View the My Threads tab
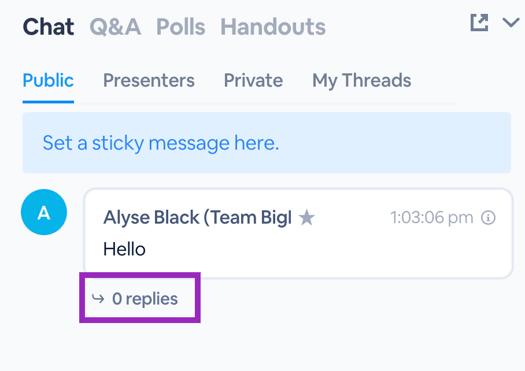 pyautogui.click(x=362, y=81)
